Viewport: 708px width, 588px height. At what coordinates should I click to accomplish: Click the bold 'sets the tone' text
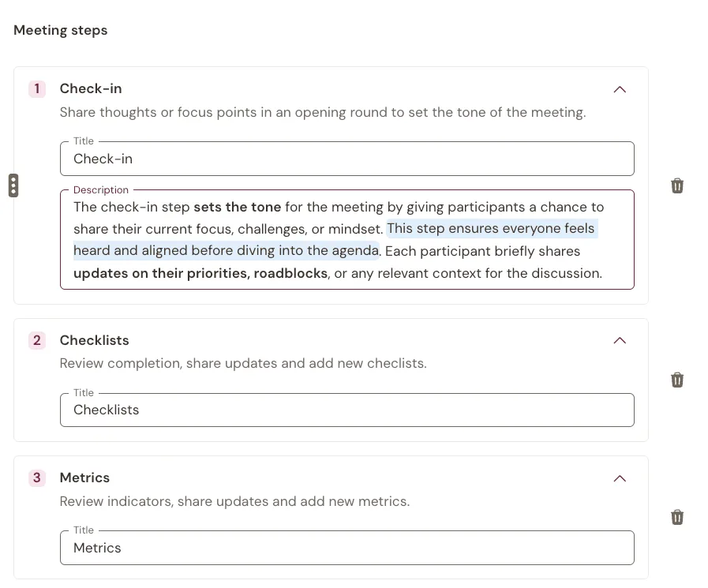pyautogui.click(x=238, y=208)
